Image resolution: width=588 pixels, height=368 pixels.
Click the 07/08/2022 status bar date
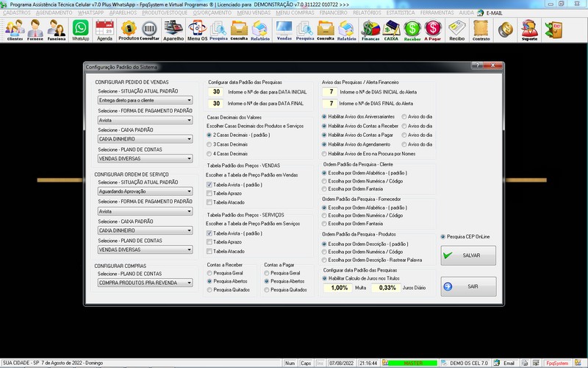(x=342, y=363)
